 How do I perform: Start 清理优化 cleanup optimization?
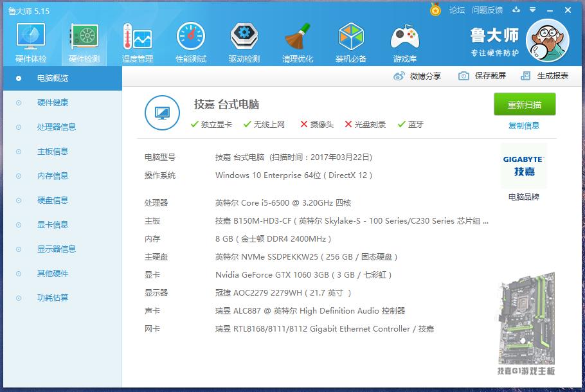point(297,42)
